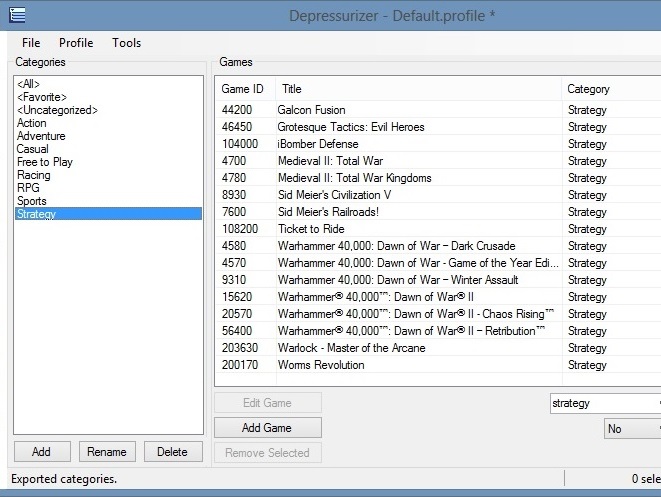Open the strategy category combo box

(x=605, y=403)
